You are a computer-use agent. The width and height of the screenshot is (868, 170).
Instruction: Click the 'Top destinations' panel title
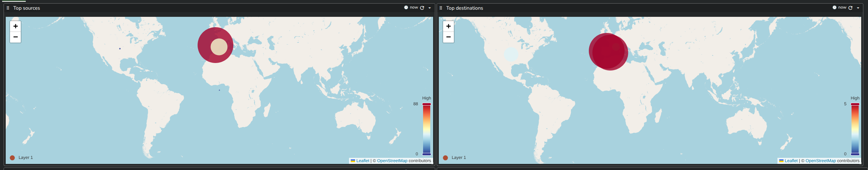coord(465,8)
